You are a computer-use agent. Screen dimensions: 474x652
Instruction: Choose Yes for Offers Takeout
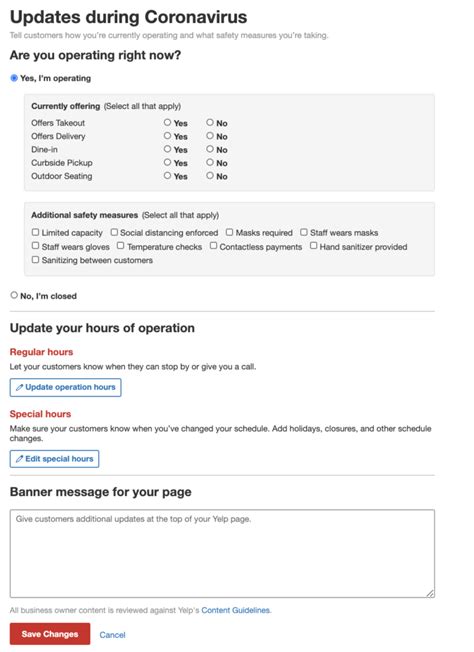pyautogui.click(x=167, y=122)
